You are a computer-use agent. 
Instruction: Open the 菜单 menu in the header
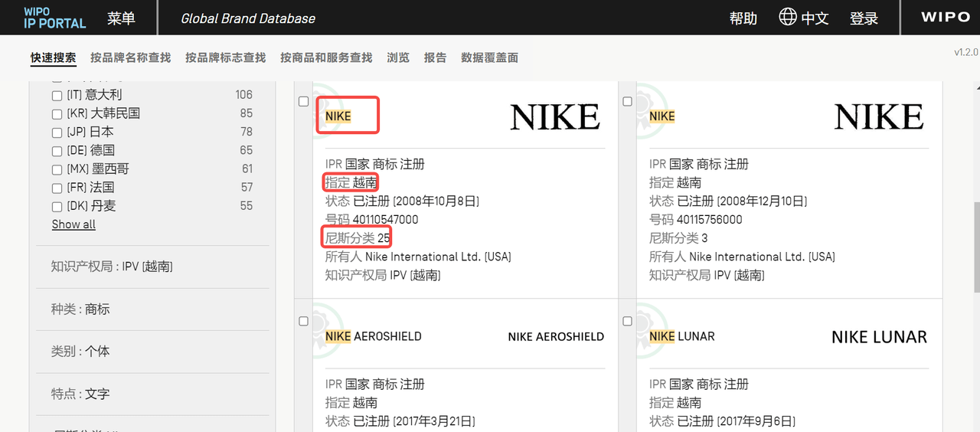click(x=121, y=18)
